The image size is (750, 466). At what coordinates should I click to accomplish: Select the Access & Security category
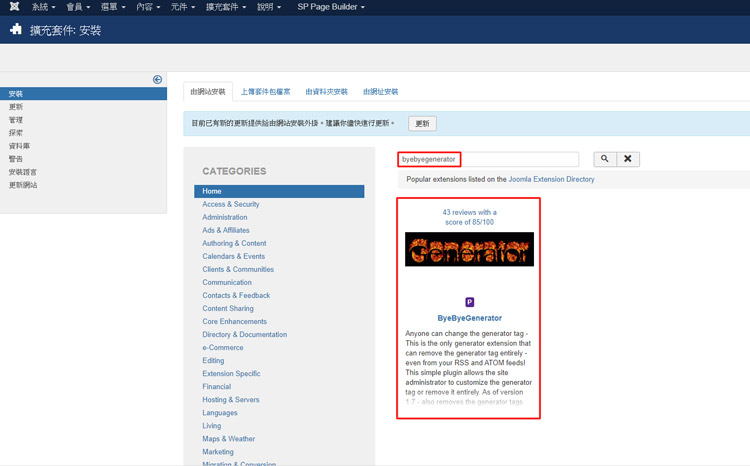pos(231,204)
